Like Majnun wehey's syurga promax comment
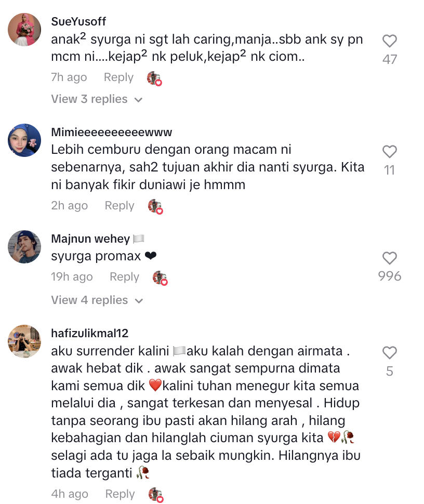The image size is (424, 504). pos(389,258)
